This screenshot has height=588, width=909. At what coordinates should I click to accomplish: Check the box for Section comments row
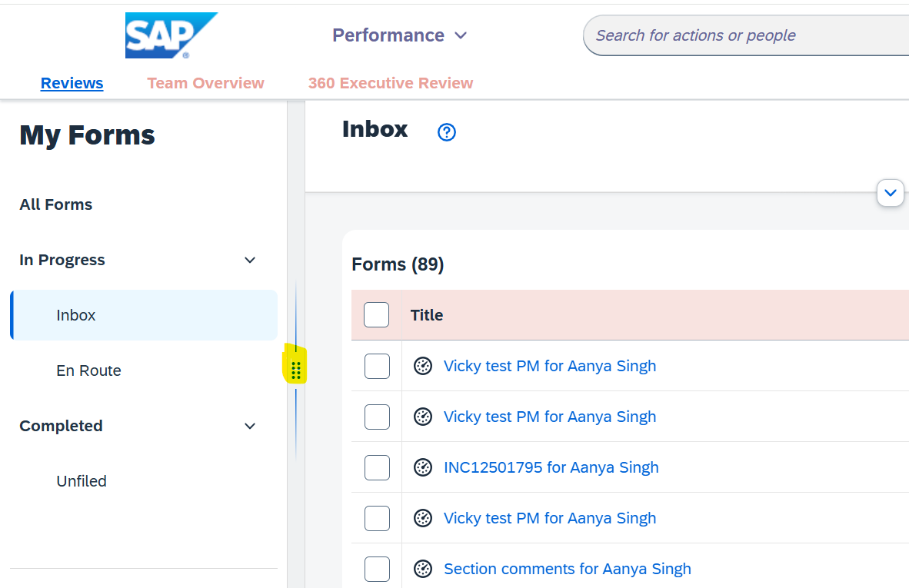(x=377, y=569)
